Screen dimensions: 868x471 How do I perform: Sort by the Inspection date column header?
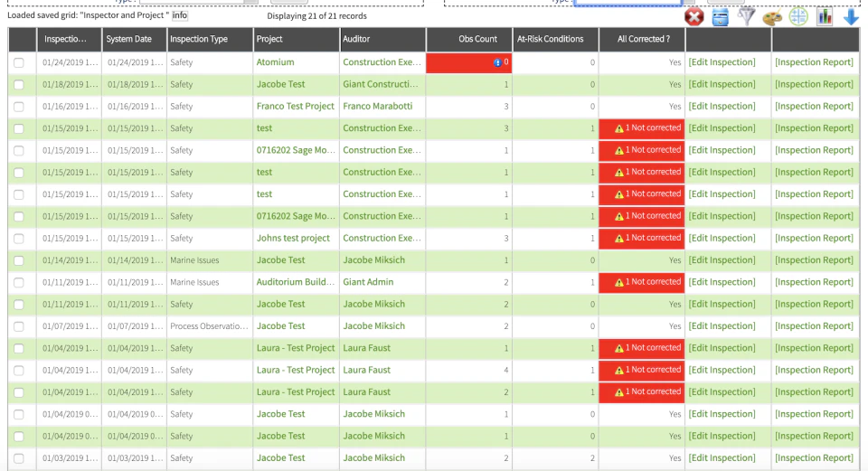click(x=70, y=39)
